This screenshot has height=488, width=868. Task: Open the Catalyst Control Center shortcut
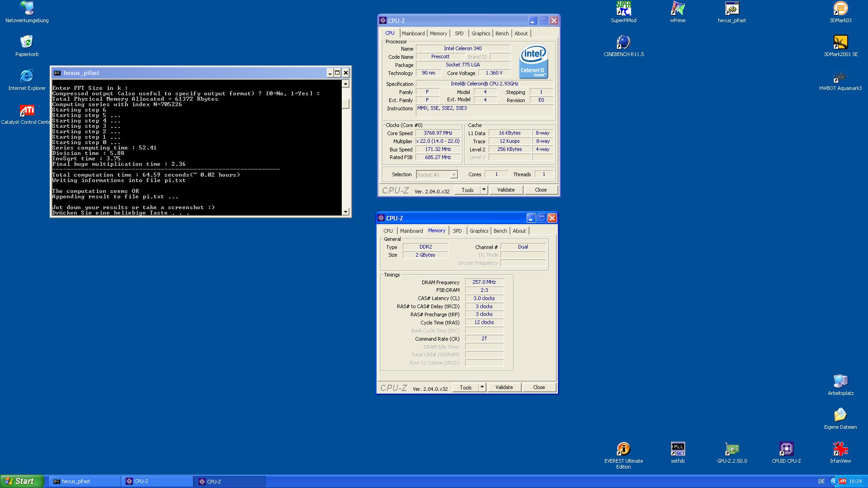click(26, 114)
